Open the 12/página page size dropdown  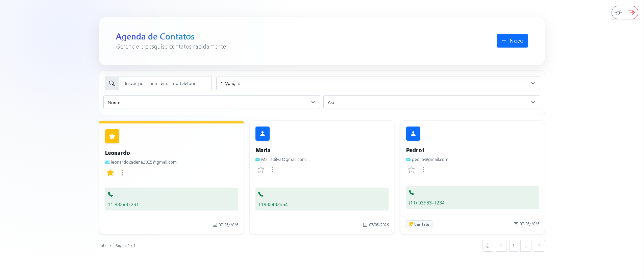378,83
